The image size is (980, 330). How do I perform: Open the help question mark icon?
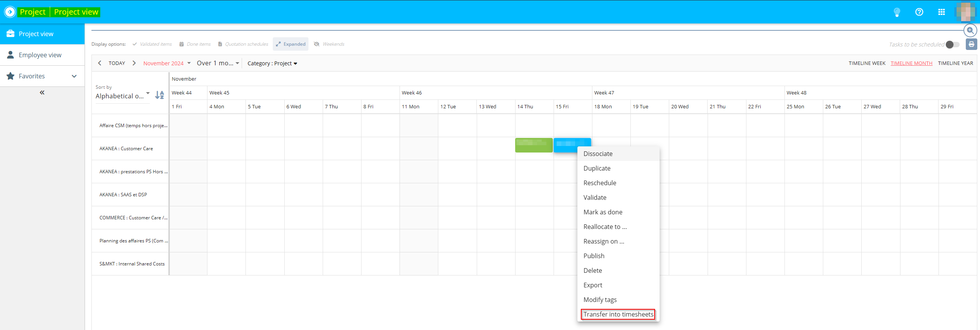919,12
